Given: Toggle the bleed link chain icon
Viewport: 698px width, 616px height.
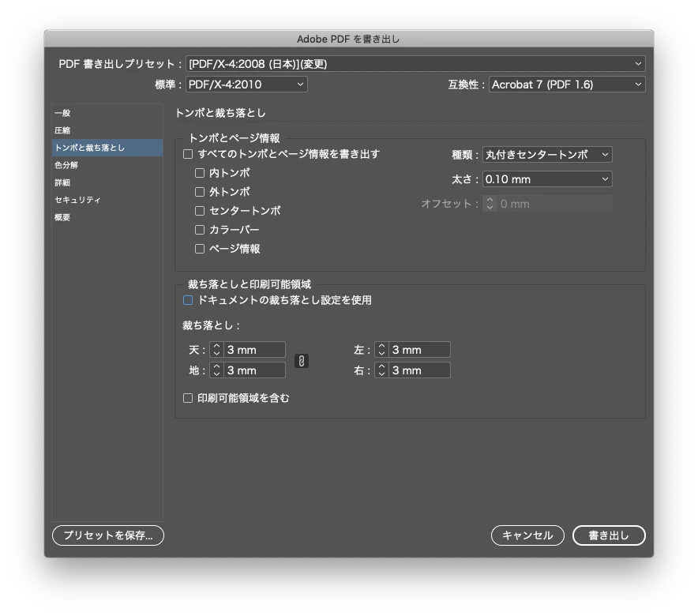Looking at the screenshot, I should 302,361.
